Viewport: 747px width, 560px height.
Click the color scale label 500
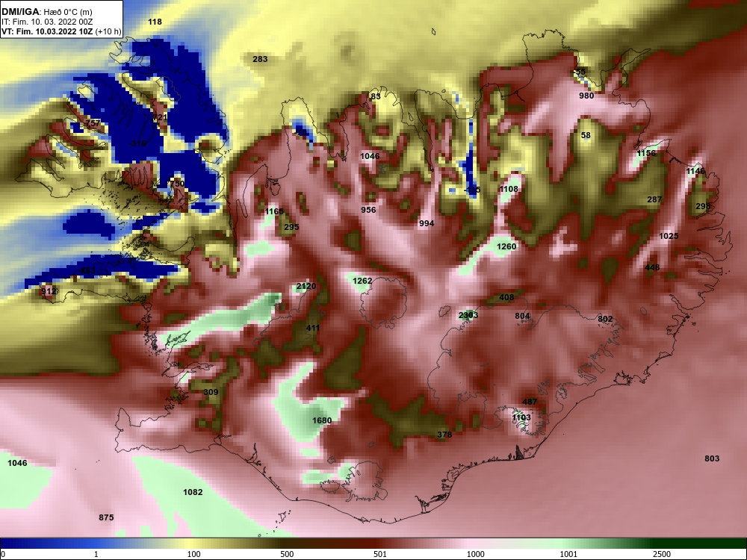[x=287, y=554]
